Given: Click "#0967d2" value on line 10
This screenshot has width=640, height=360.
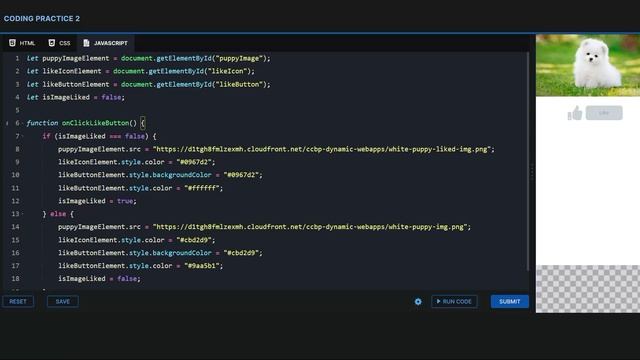Looking at the screenshot, I should coord(241,175).
